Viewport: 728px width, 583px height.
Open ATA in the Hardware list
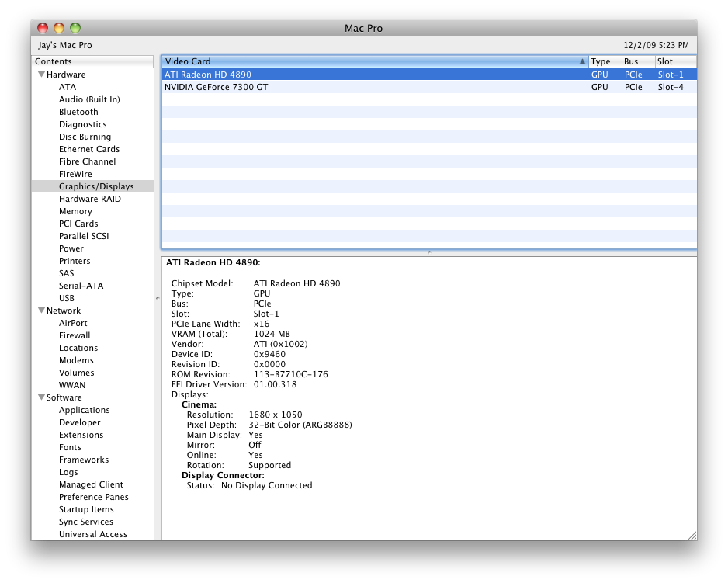68,87
